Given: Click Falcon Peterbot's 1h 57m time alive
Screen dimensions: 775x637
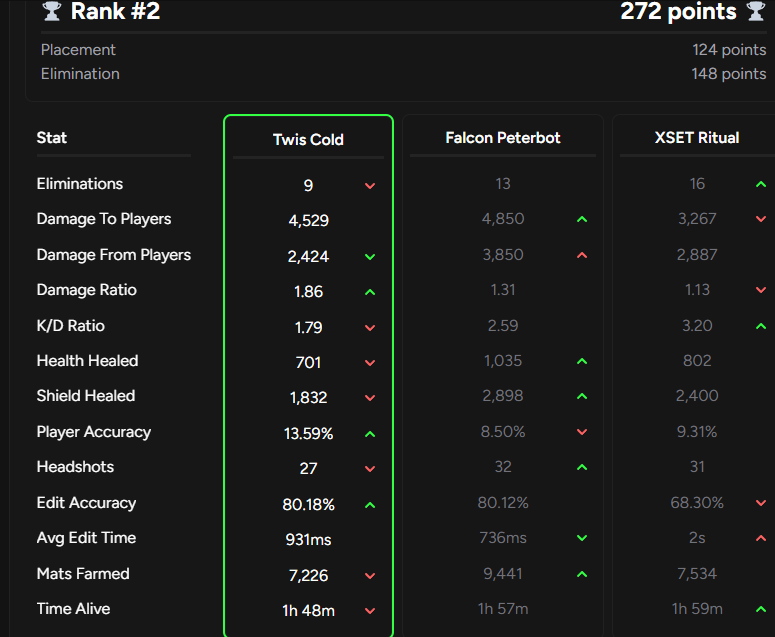Looking at the screenshot, I should [503, 609].
